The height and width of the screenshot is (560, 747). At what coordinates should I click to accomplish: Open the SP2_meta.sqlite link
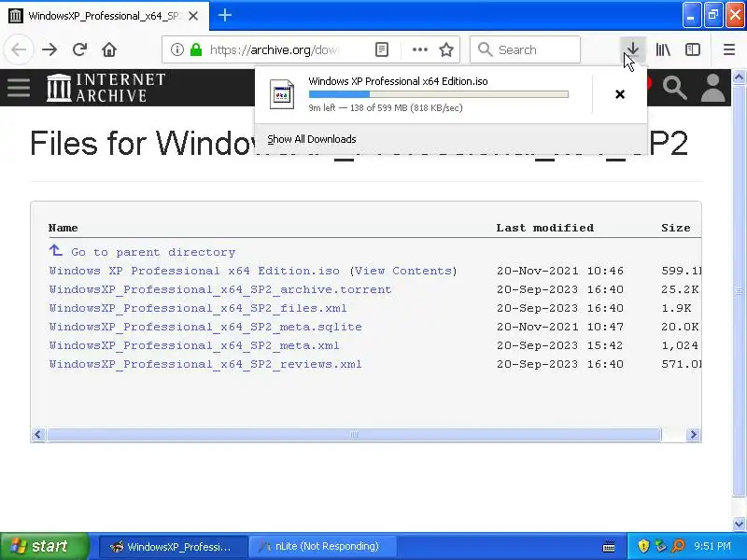coord(205,327)
